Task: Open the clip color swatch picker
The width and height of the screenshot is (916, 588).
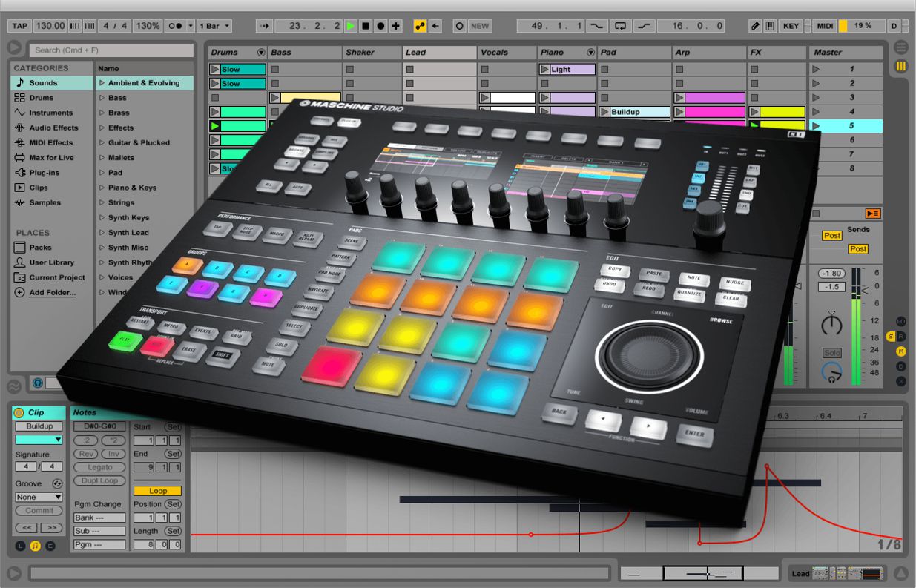Action: [x=39, y=440]
